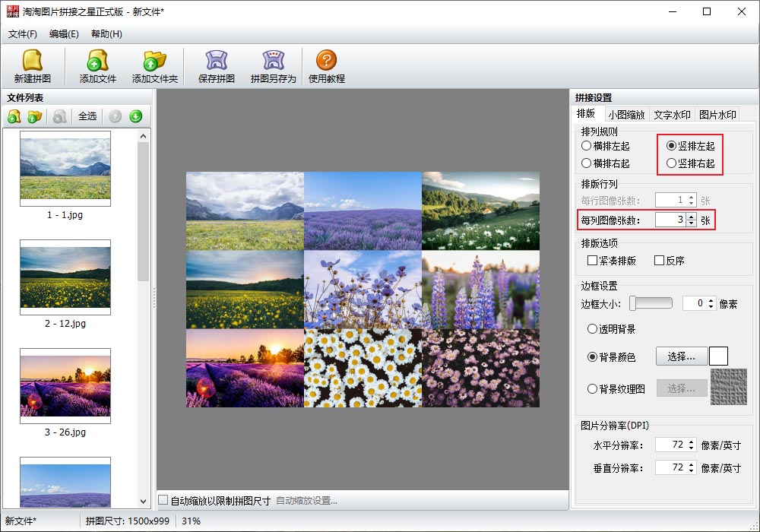Click the 拼图尺寸: 1500x999 status text

(128, 521)
